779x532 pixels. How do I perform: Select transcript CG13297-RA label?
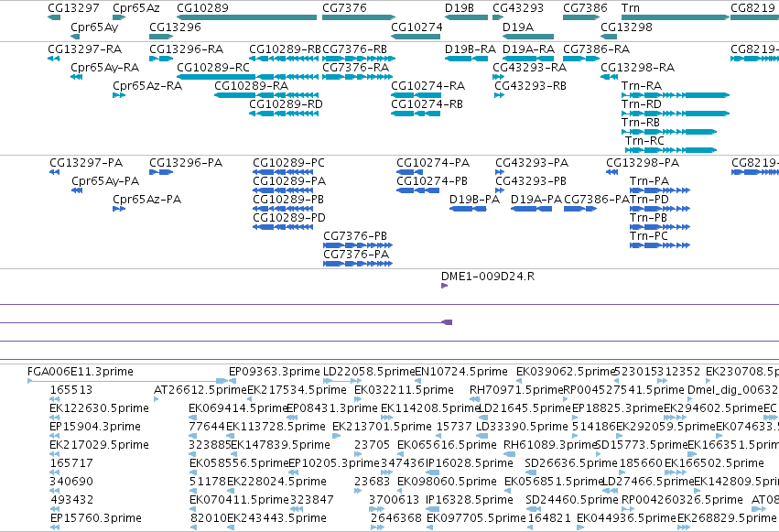click(84, 49)
